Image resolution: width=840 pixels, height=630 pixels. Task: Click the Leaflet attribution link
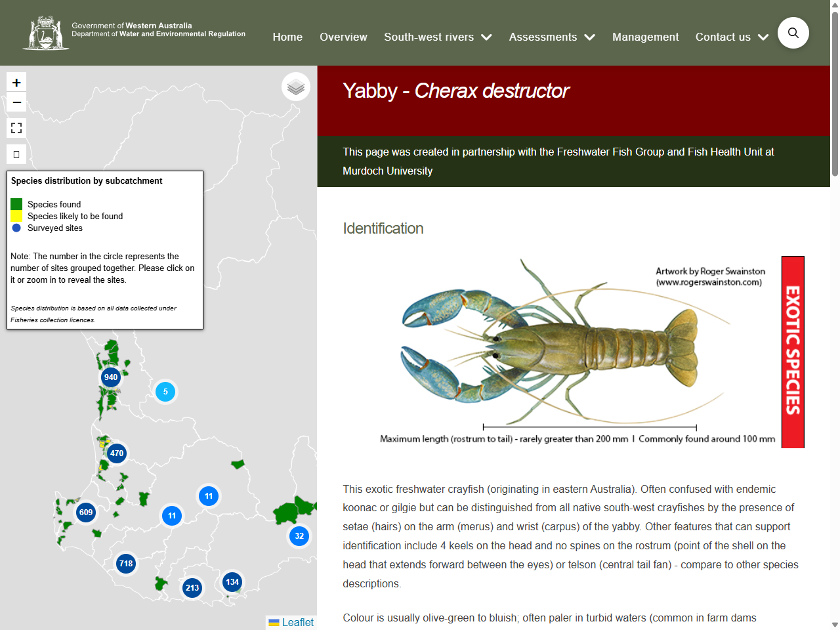click(x=297, y=621)
